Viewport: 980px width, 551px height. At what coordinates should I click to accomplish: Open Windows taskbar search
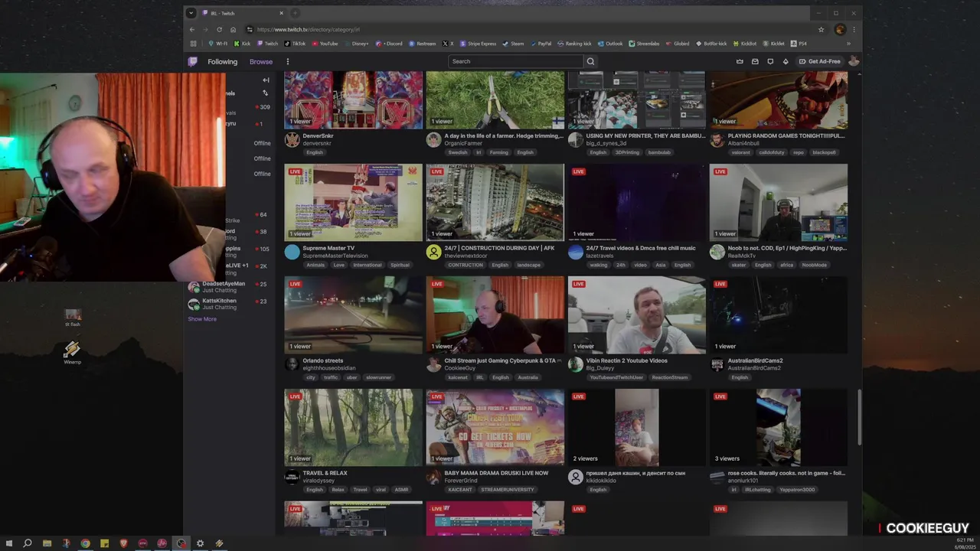[28, 543]
